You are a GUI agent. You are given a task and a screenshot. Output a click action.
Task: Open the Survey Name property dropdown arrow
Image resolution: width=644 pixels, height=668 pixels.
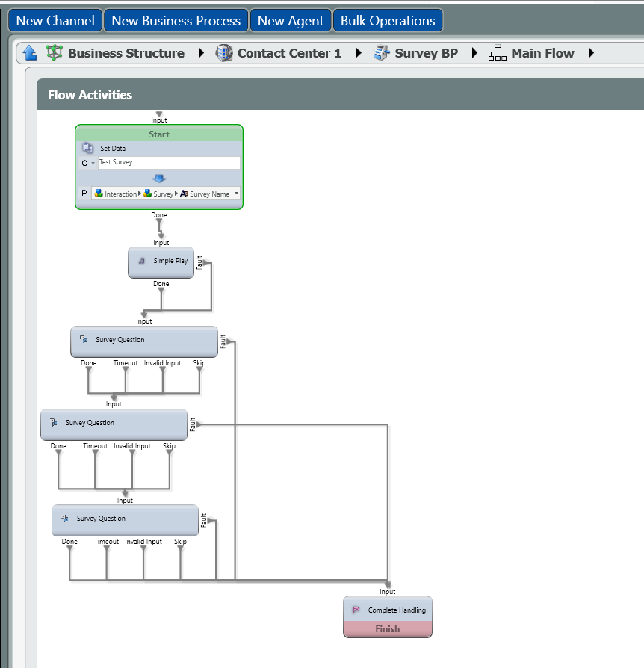[x=236, y=194]
